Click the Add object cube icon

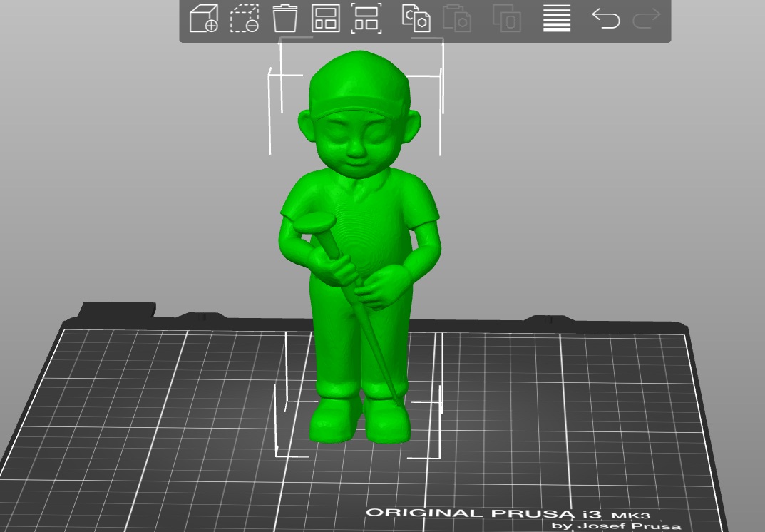click(x=203, y=19)
